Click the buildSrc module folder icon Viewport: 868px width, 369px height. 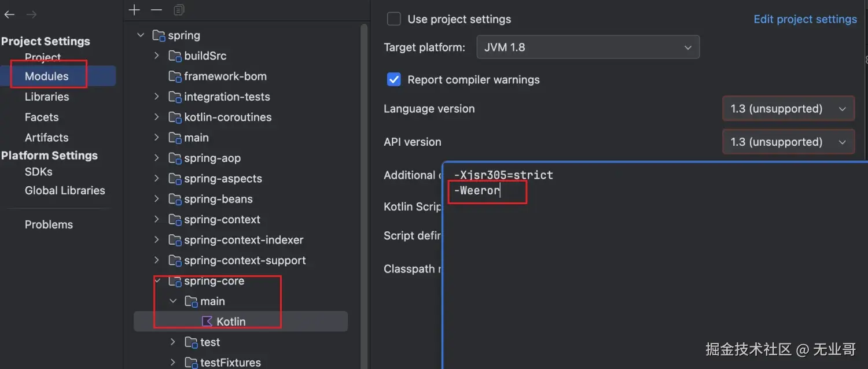tap(175, 56)
